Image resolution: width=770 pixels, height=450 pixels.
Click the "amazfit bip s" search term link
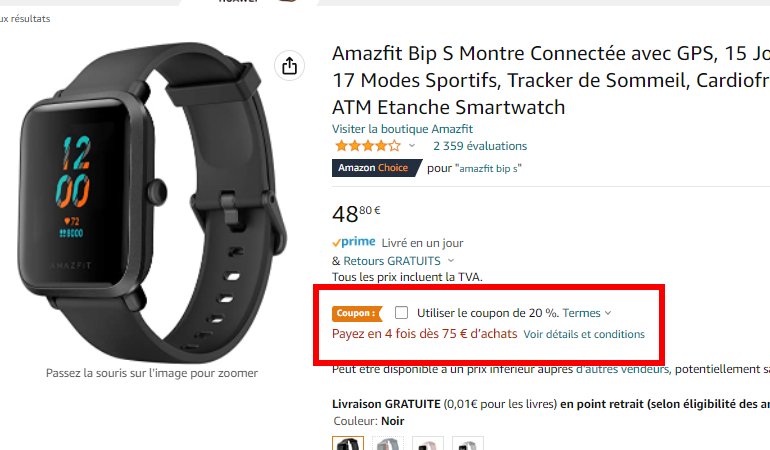pyautogui.click(x=489, y=169)
